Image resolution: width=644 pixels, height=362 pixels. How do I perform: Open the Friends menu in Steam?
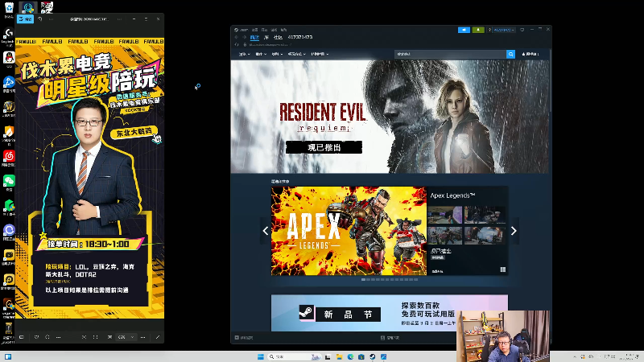coord(265,30)
